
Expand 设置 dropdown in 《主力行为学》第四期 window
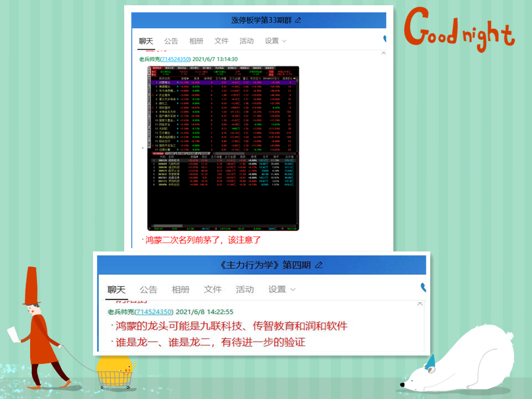point(282,289)
